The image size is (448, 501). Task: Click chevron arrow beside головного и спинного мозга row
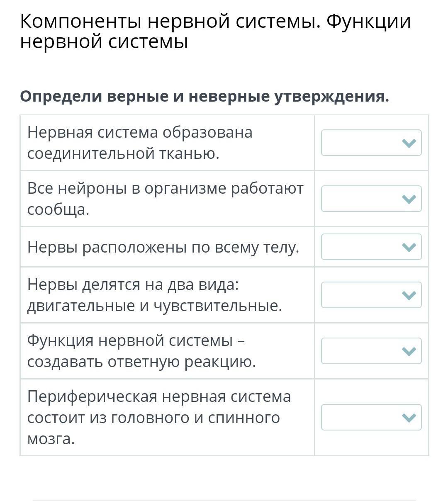[x=409, y=418]
